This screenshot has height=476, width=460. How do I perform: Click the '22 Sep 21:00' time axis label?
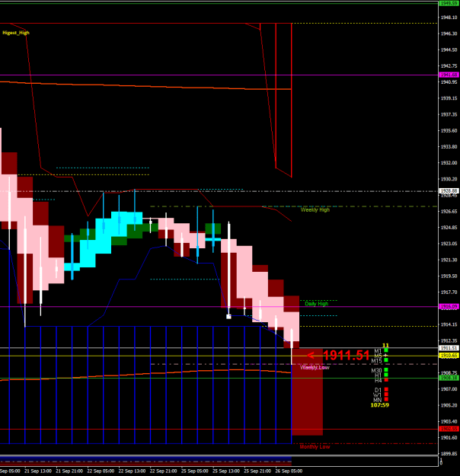click(x=163, y=471)
